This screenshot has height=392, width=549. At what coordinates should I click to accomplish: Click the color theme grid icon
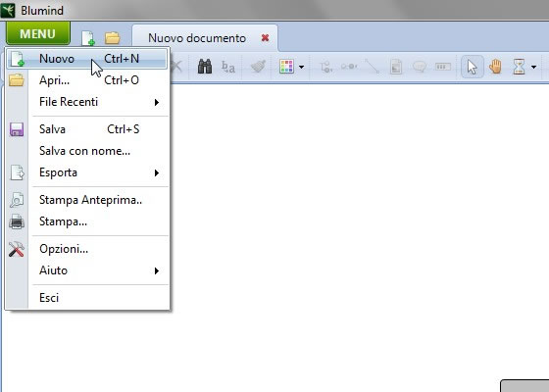286,67
